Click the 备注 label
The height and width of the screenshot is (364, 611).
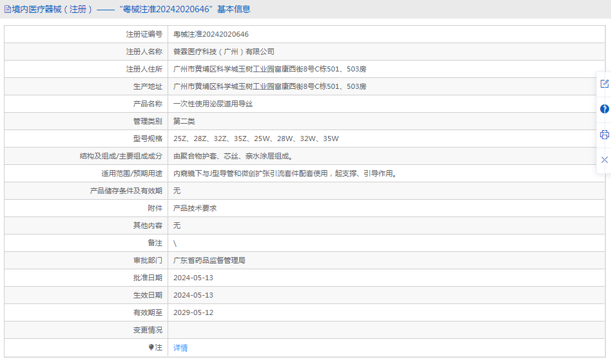tap(155, 243)
